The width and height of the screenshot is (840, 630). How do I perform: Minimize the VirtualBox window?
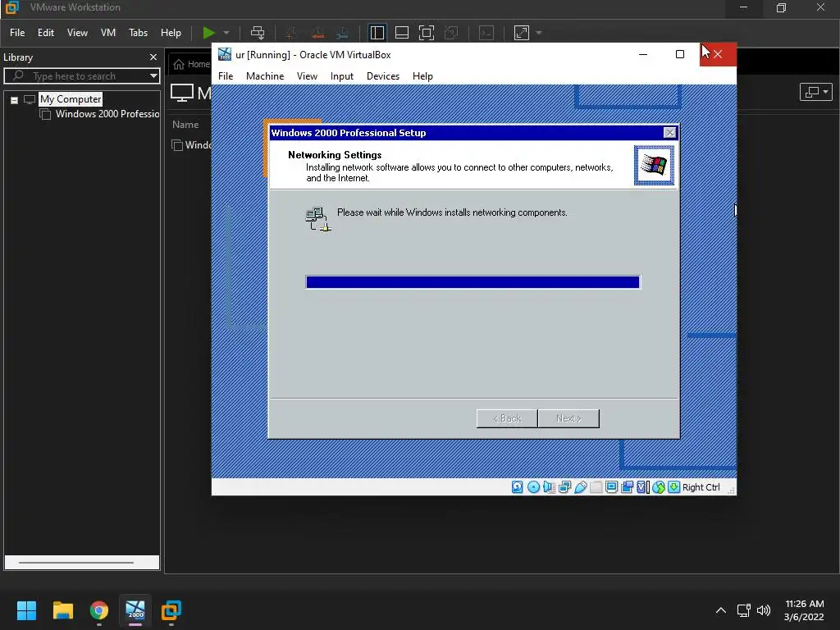[643, 54]
